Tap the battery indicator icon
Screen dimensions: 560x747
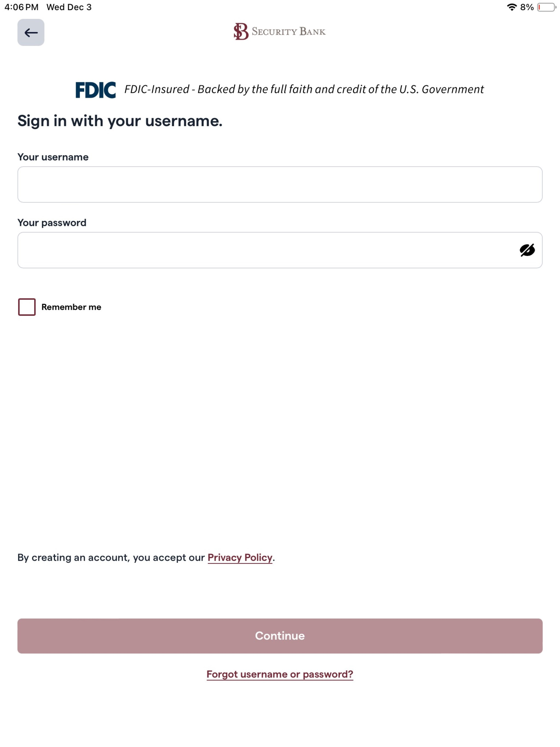(547, 7)
